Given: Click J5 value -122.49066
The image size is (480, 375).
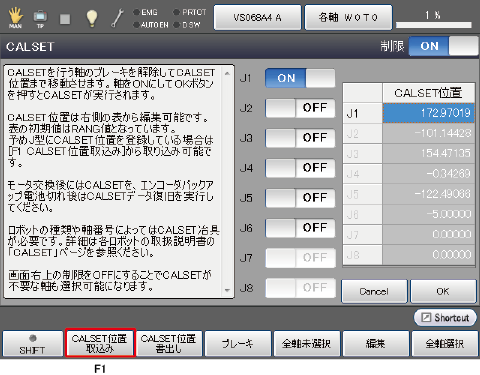Looking at the screenshot, I should coord(428,194).
